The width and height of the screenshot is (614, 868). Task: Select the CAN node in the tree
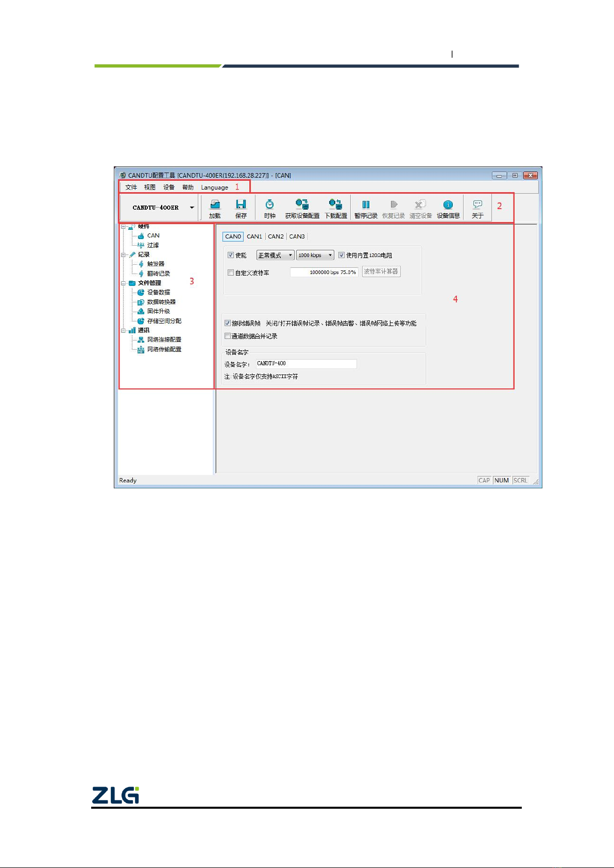click(x=153, y=235)
